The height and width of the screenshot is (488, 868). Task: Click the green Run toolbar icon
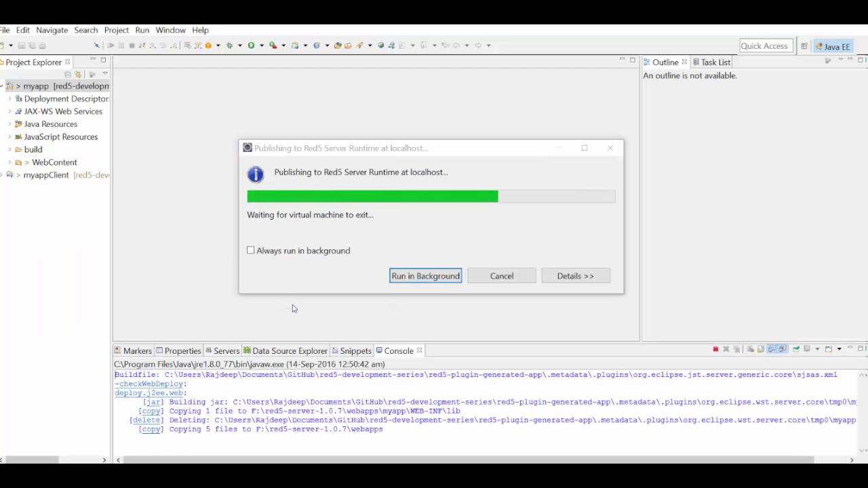(251, 45)
